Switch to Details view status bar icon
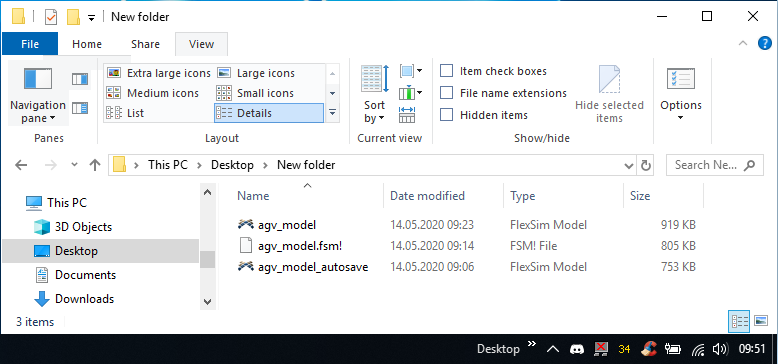Screen dimensions: 778x364 pyautogui.click(x=739, y=321)
